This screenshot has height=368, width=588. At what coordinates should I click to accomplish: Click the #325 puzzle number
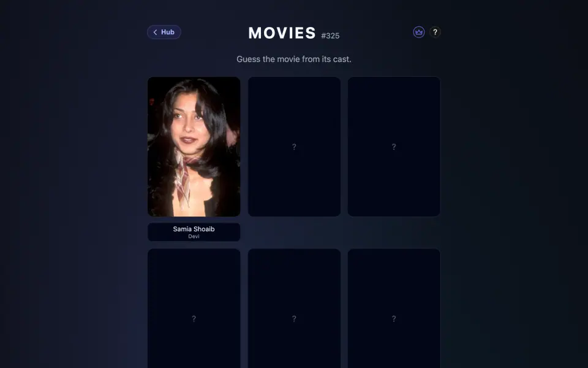click(x=330, y=36)
